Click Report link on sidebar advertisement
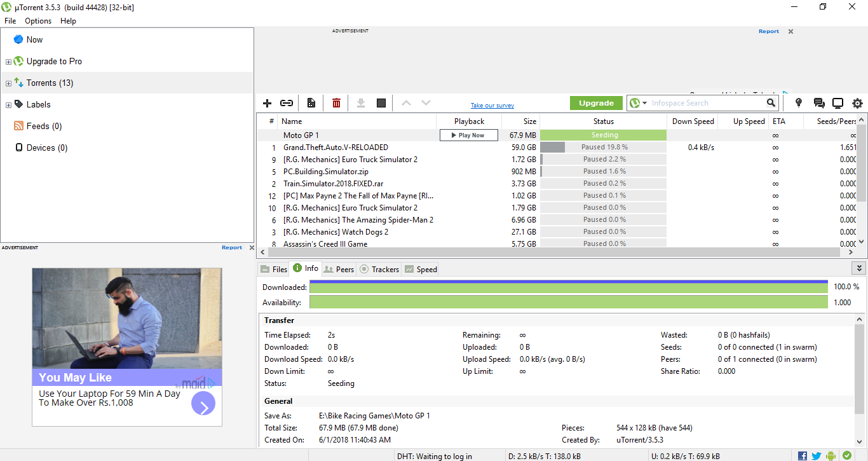Image resolution: width=868 pixels, height=461 pixels. (232, 247)
